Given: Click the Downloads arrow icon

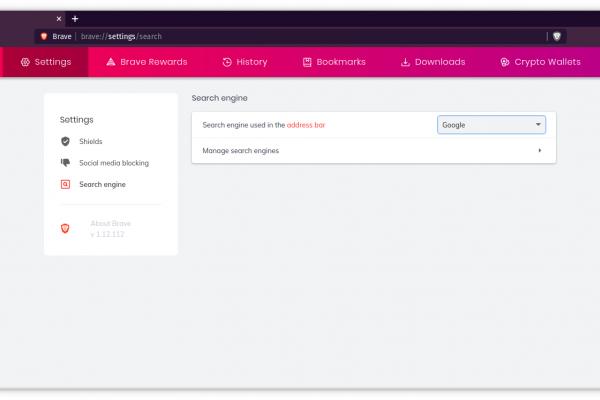Looking at the screenshot, I should pos(405,62).
